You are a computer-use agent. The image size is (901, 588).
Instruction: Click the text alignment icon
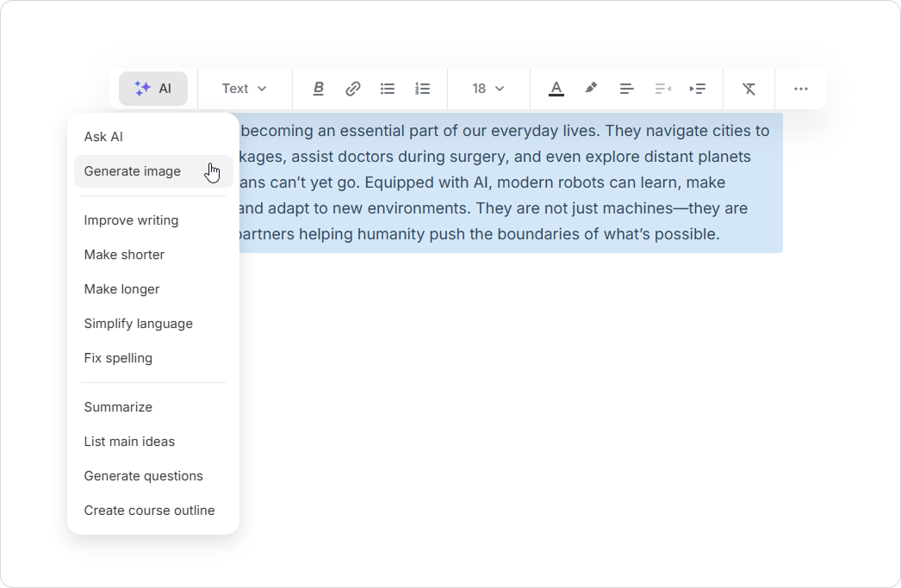(x=627, y=89)
